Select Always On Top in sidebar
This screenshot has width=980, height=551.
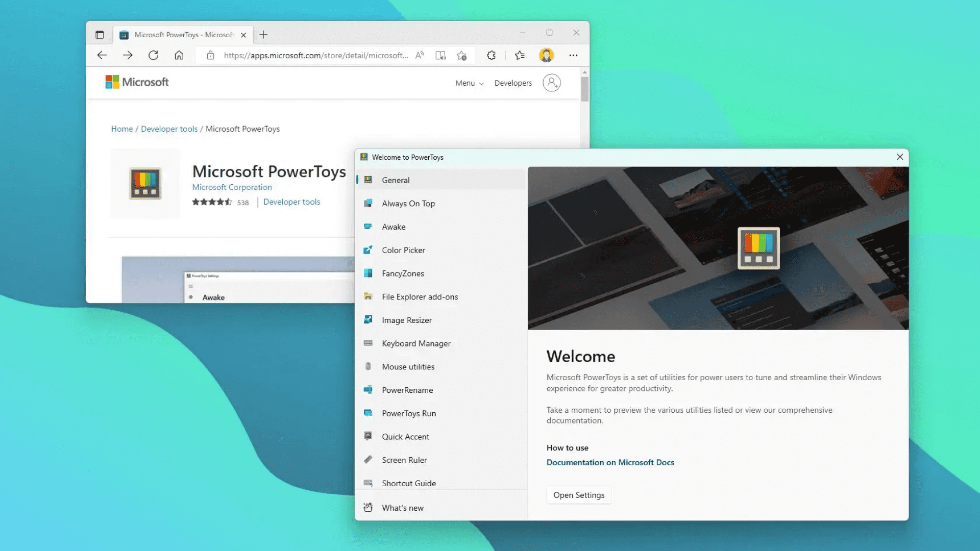[441, 203]
